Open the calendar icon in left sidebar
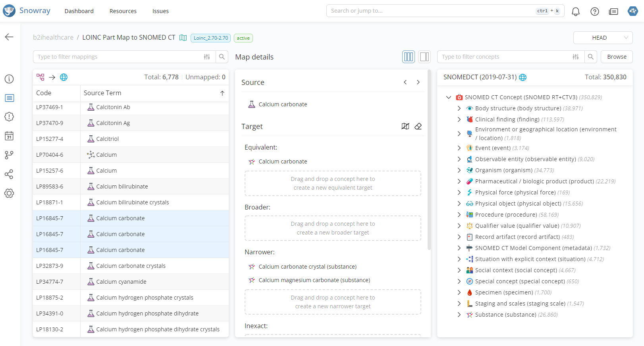The width and height of the screenshot is (644, 346). click(9, 136)
